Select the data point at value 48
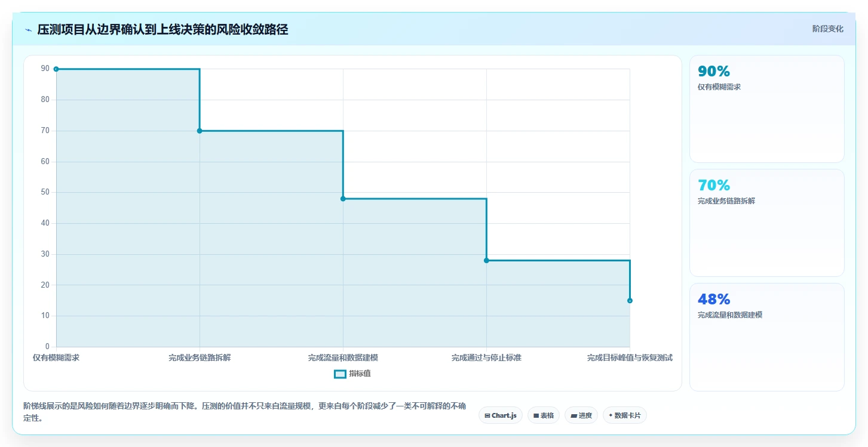868x447 pixels. [343, 199]
